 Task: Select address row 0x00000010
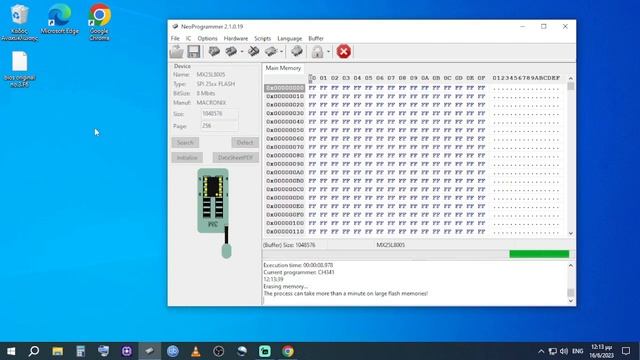point(284,96)
